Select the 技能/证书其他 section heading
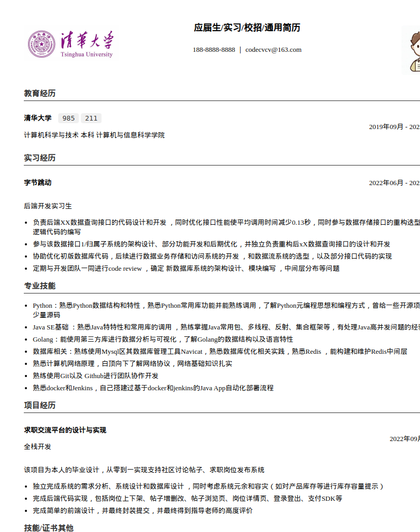 (x=49, y=528)
